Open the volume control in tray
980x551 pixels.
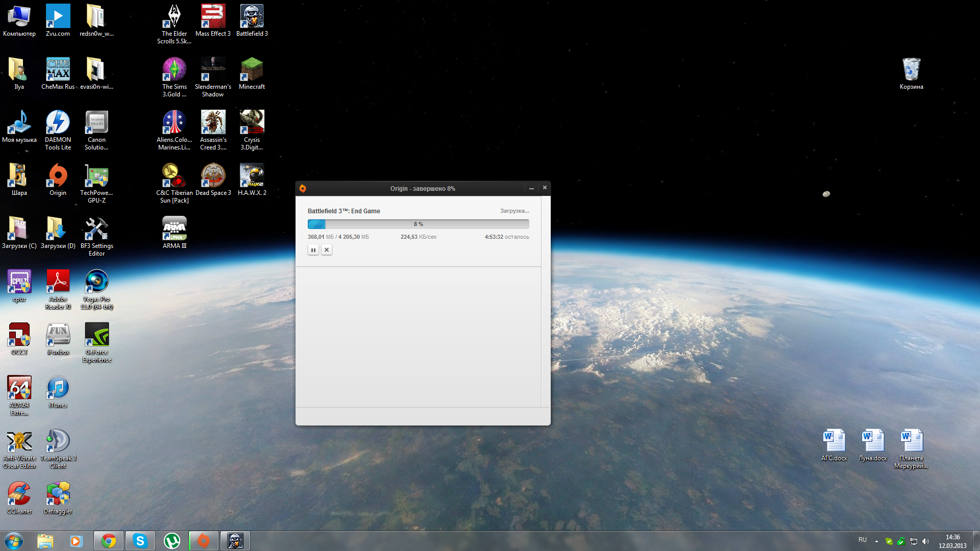tap(926, 541)
